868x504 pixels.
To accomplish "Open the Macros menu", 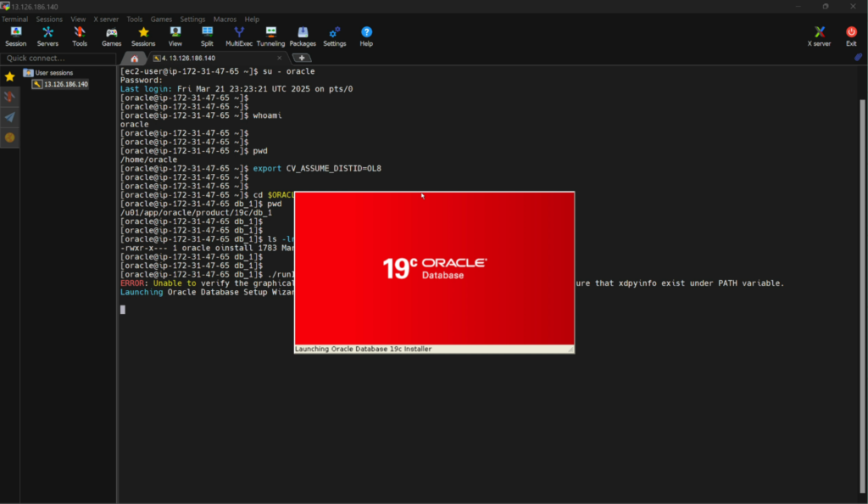I will click(225, 20).
